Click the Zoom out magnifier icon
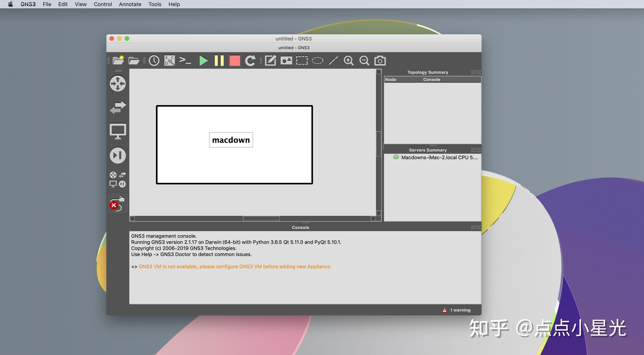This screenshot has width=644, height=355. pos(364,60)
